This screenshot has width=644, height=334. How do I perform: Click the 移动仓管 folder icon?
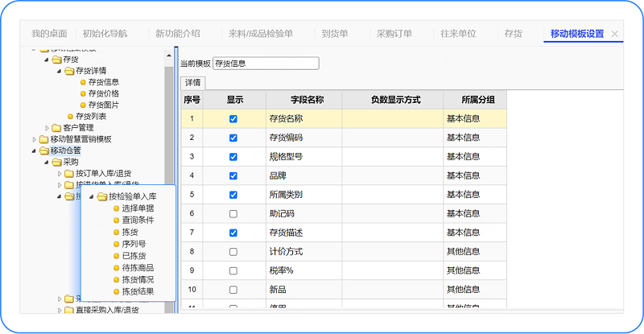tap(44, 151)
